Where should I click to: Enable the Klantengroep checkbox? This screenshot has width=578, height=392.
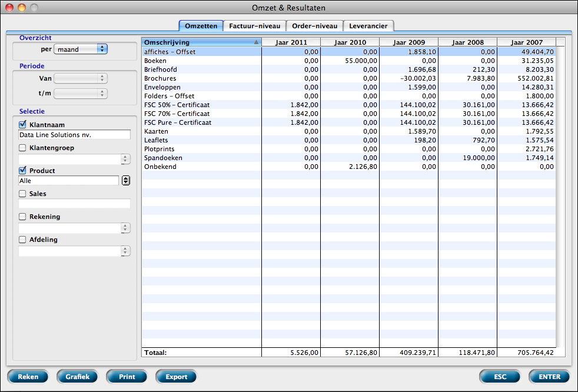pos(22,148)
